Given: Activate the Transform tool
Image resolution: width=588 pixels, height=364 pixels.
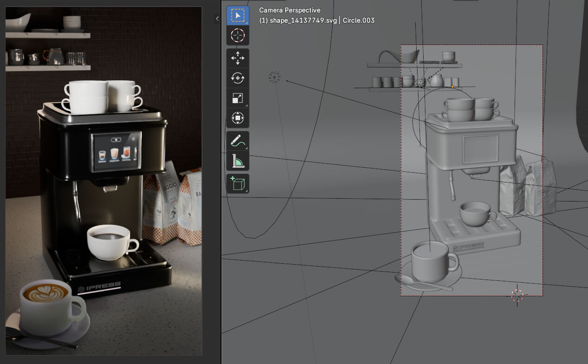Looking at the screenshot, I should pos(238,118).
